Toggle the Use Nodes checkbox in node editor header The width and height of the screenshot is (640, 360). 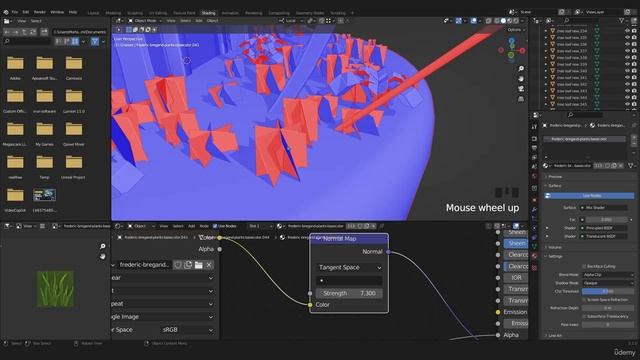tap(215, 226)
